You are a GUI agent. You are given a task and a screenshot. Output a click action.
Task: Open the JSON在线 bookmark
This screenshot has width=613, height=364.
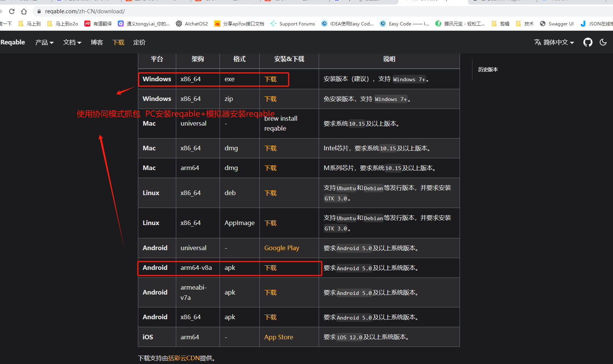[x=596, y=24]
